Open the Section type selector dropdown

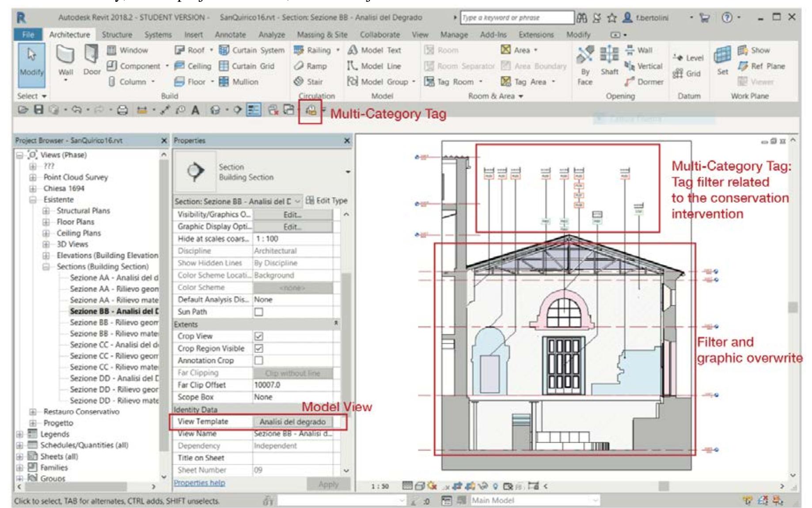tap(348, 172)
